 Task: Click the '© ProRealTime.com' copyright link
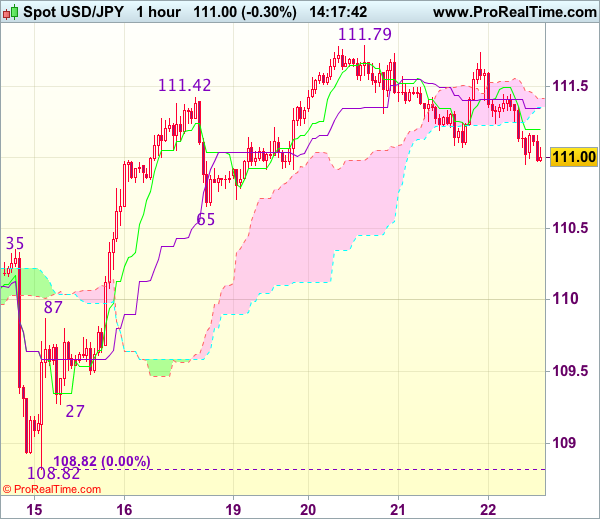coord(52,489)
